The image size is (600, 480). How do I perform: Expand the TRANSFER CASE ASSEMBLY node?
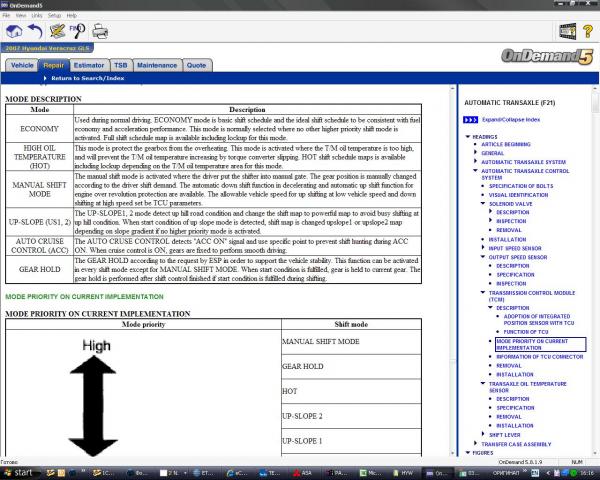pos(475,444)
